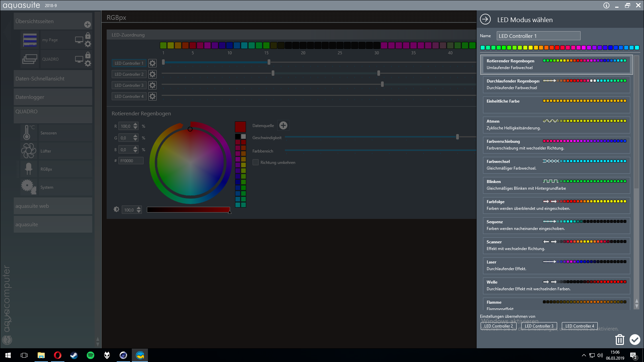Copy settings from LED Controller 3
Image resolution: width=644 pixels, height=362 pixels.
tap(539, 326)
